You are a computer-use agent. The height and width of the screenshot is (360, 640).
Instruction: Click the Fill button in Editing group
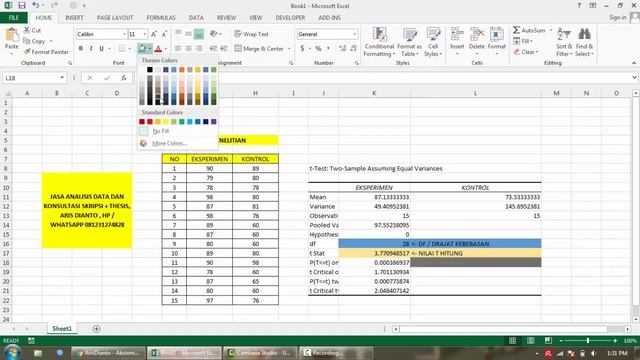point(523,41)
